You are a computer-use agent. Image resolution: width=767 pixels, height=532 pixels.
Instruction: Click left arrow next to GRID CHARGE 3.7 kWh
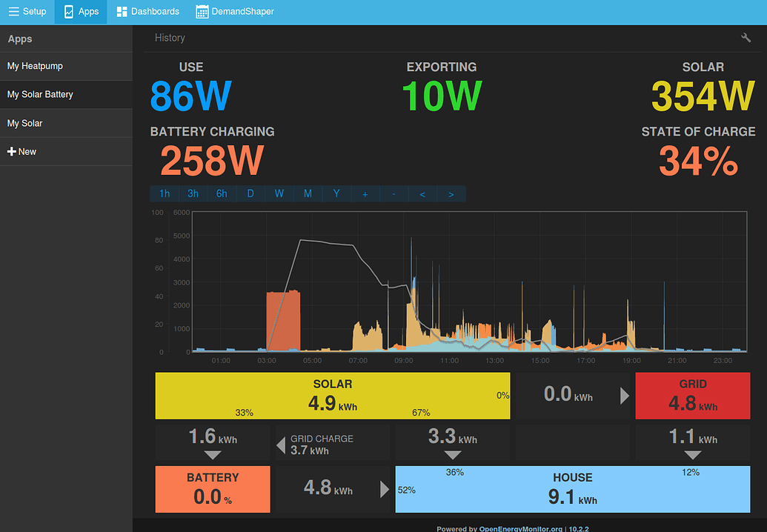[x=281, y=442]
